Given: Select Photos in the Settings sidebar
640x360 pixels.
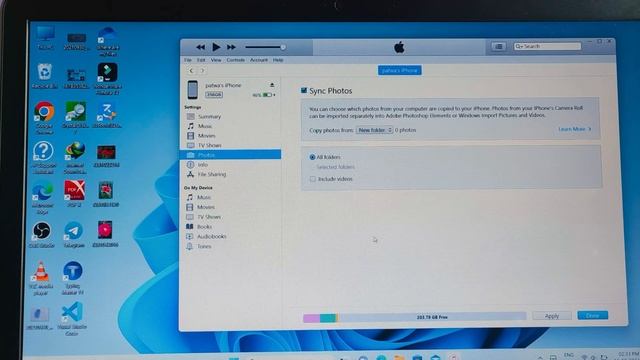Looking at the screenshot, I should click(230, 155).
